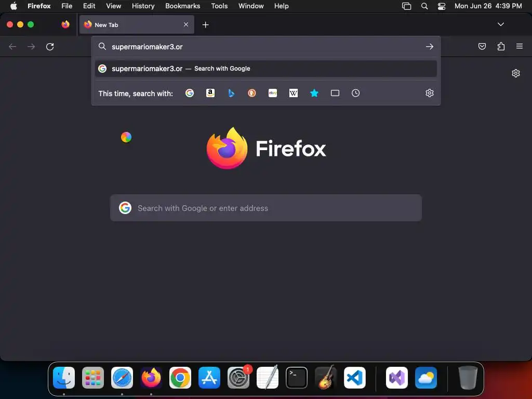The height and width of the screenshot is (399, 532).
Task: Open TextEdit from the Dock
Action: pos(268,377)
